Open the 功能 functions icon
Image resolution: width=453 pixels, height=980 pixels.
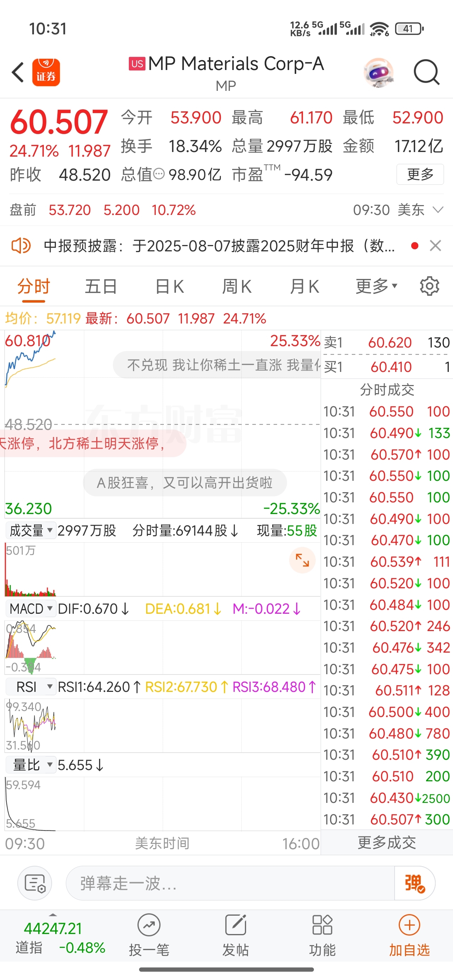322,935
